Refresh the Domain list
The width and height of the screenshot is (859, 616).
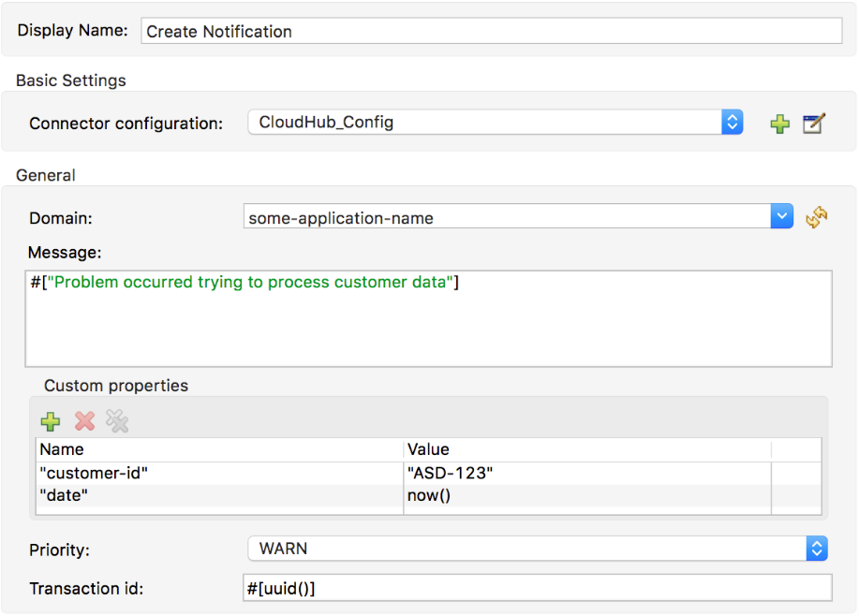click(x=817, y=218)
